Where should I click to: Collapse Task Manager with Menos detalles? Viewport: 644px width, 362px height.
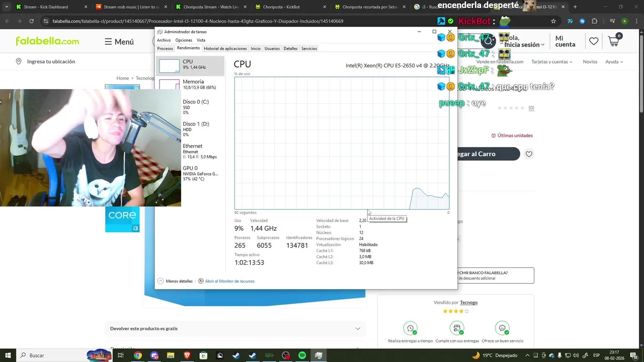[x=175, y=281]
